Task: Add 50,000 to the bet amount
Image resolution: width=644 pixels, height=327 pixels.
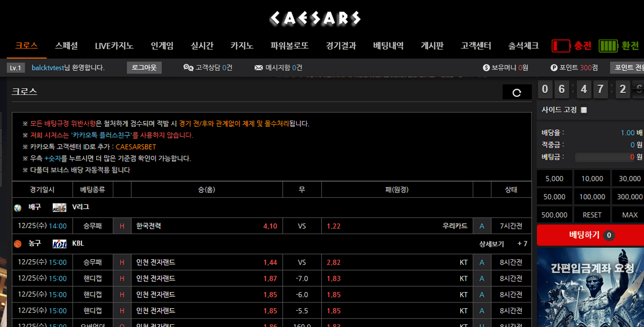Action: pos(554,197)
